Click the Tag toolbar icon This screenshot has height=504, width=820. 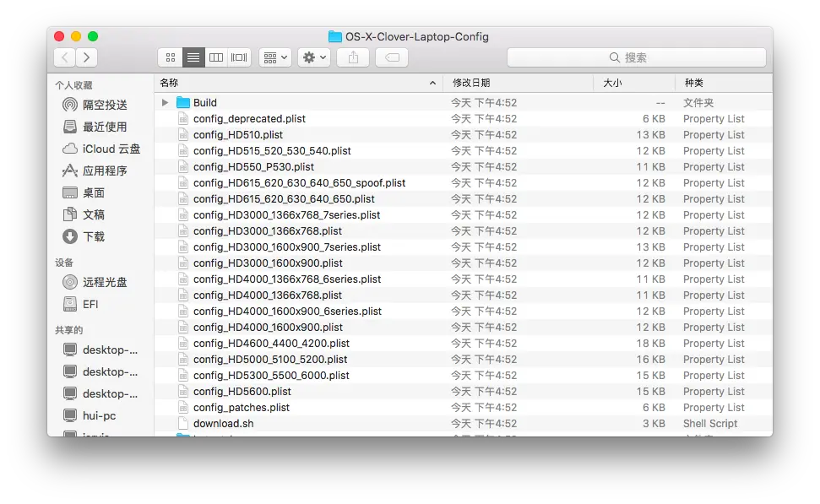click(390, 57)
